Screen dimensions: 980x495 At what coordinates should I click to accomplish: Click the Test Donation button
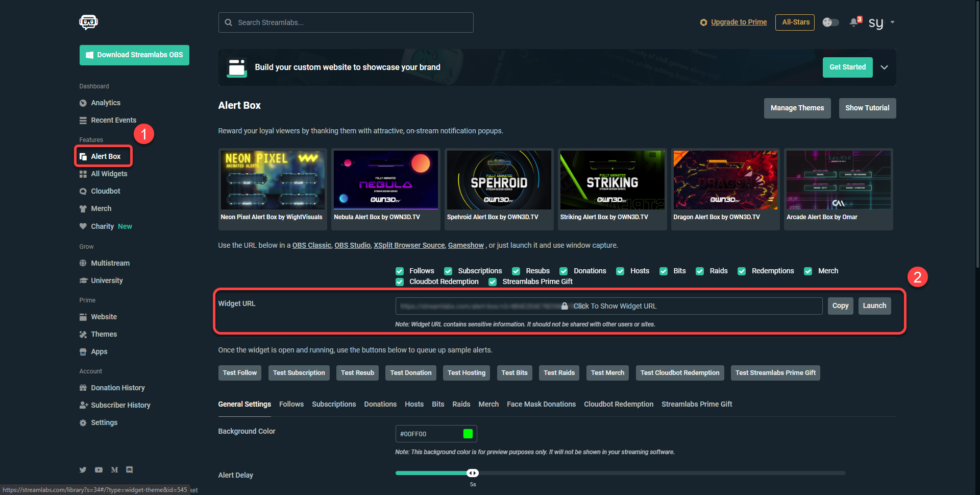pyautogui.click(x=411, y=373)
